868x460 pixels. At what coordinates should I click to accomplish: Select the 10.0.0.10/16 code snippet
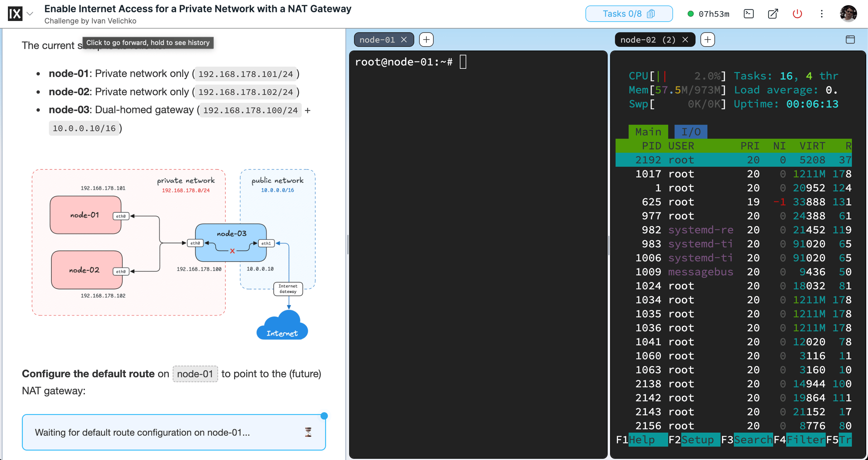click(x=84, y=128)
